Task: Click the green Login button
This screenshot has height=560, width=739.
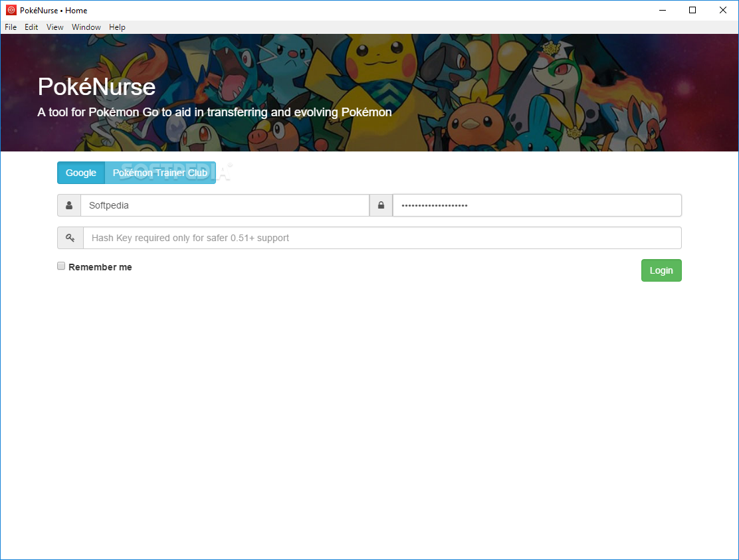Action: (661, 270)
